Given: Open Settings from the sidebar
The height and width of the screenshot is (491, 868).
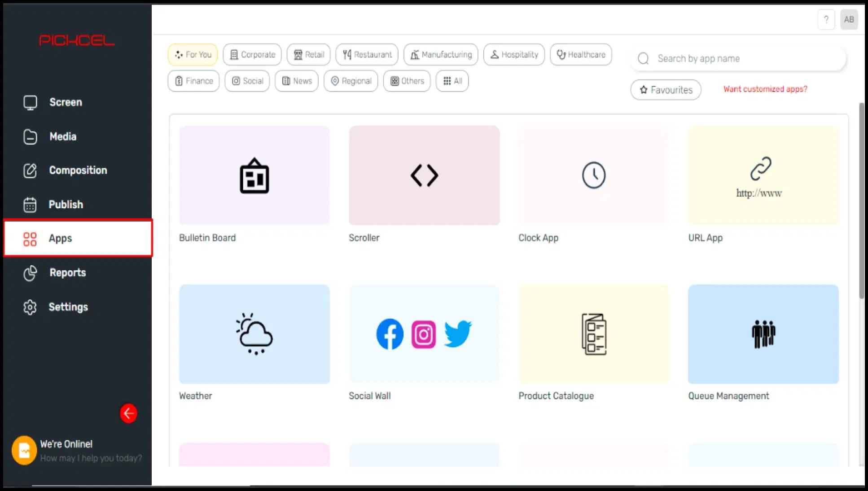Looking at the screenshot, I should click(x=68, y=307).
